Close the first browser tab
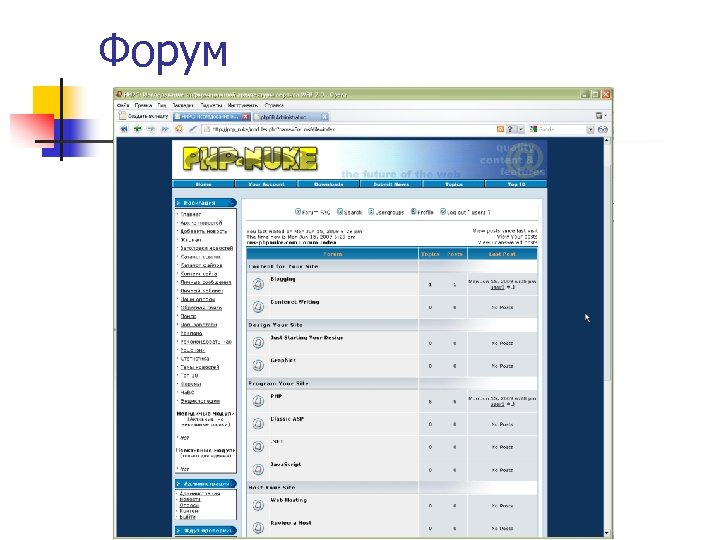The image size is (720, 540). click(x=245, y=117)
